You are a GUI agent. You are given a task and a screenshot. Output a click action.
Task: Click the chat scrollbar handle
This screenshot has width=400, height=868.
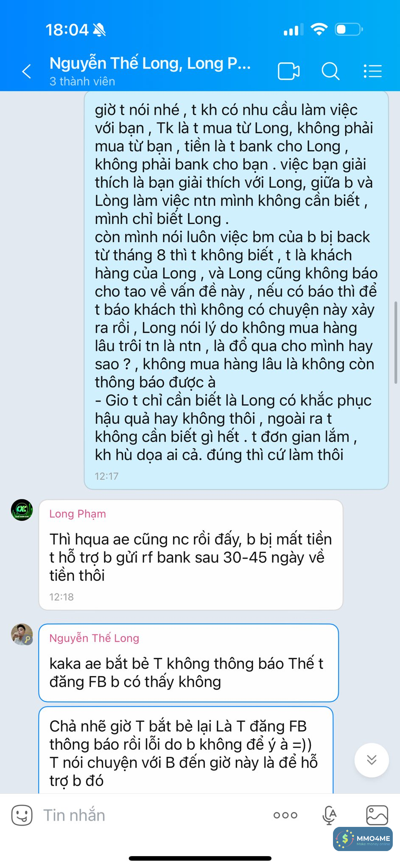(x=396, y=342)
